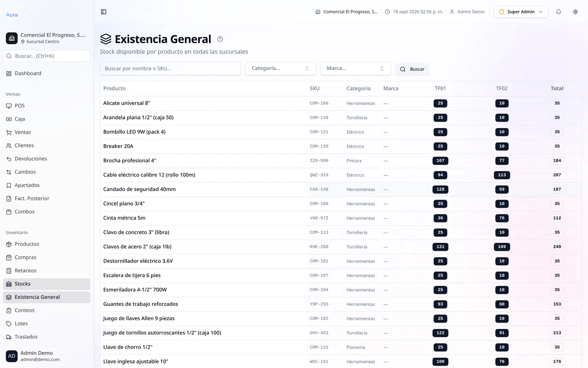Click the 131 TF01 badge for Clavos de acero
Image resolution: width=588 pixels, height=368 pixels.
[x=440, y=247]
